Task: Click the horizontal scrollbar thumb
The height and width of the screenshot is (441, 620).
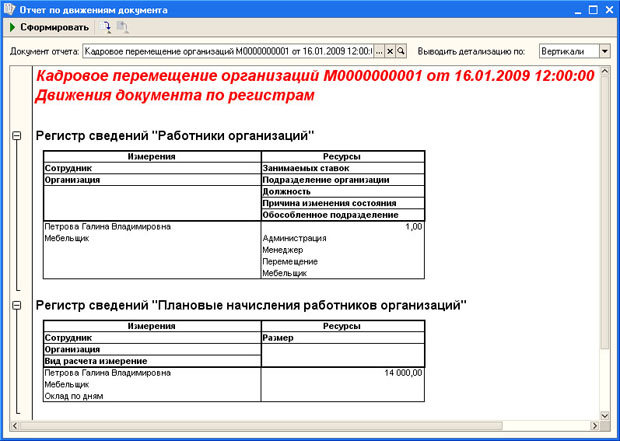Action: coord(261,426)
